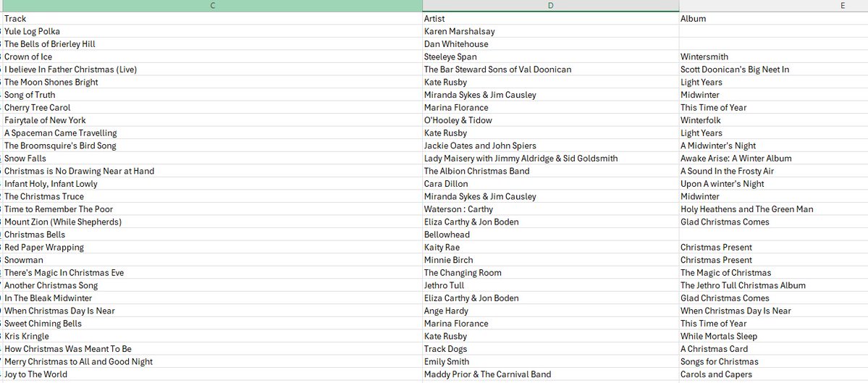
Task: Select the 'Cherry Tree Carol' cell
Action: pos(213,107)
